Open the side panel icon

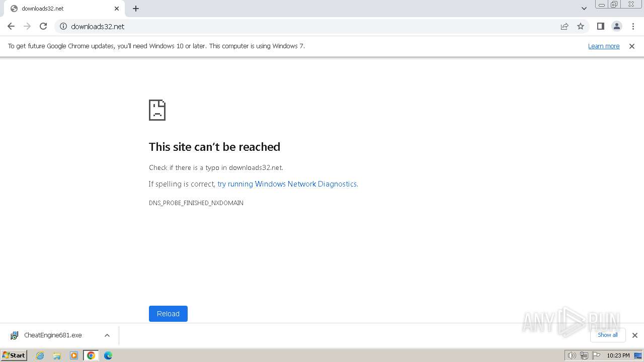click(600, 26)
